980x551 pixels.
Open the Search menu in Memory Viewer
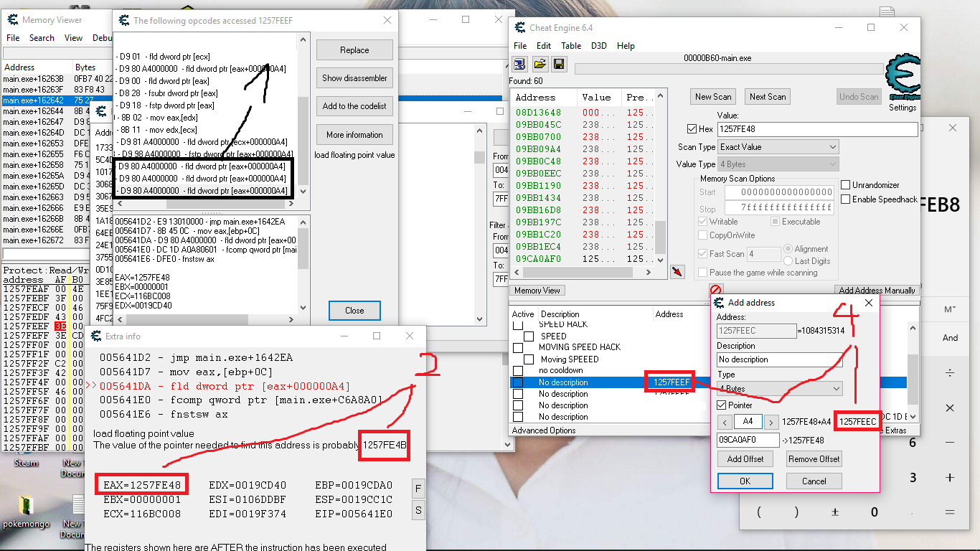[42, 38]
